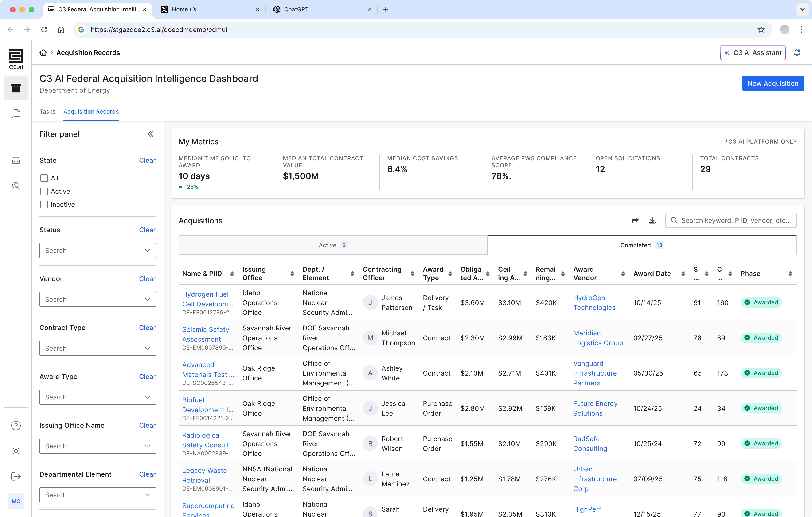Click the logout arrow sidebar icon
Viewport: 812px width, 517px height.
coord(16,476)
